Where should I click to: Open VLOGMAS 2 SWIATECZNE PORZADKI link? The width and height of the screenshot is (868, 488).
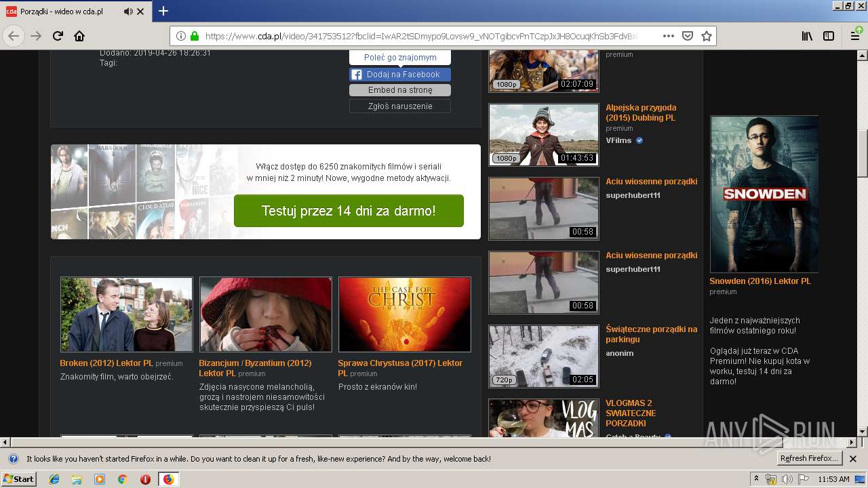click(631, 413)
